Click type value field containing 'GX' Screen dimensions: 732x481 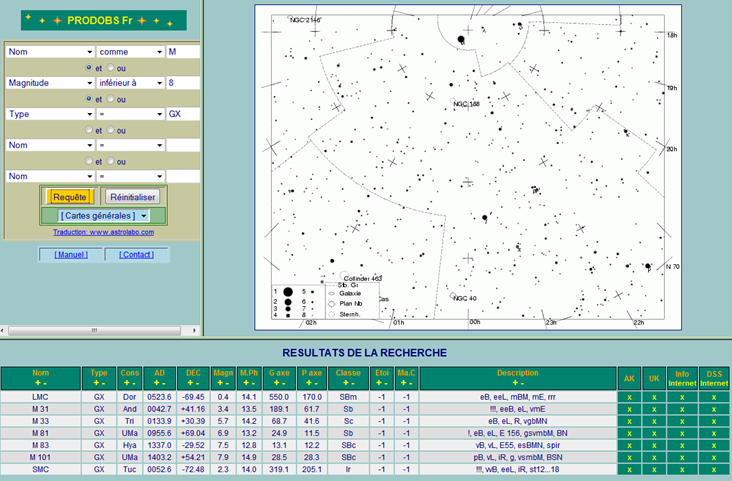183,114
